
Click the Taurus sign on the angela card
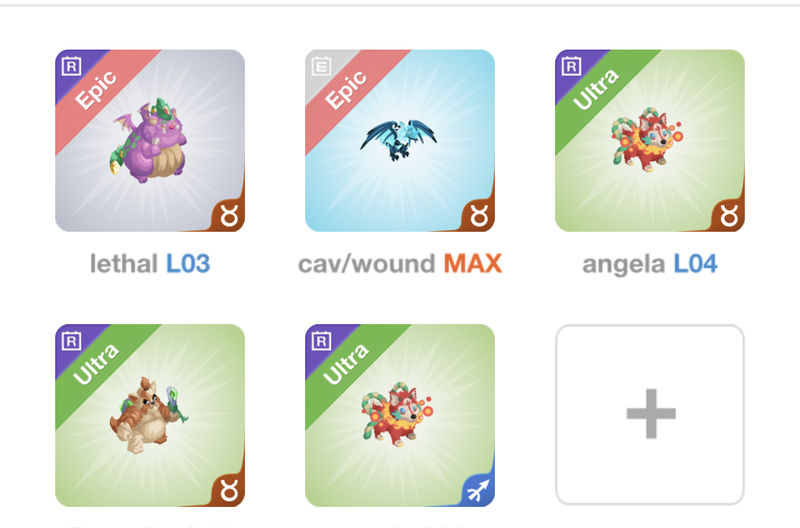[729, 216]
